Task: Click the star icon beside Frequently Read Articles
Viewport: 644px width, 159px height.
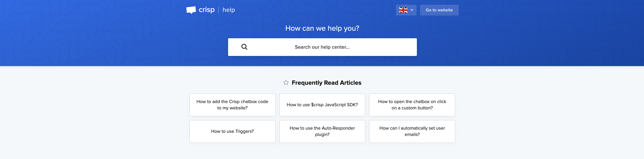Action: 286,83
